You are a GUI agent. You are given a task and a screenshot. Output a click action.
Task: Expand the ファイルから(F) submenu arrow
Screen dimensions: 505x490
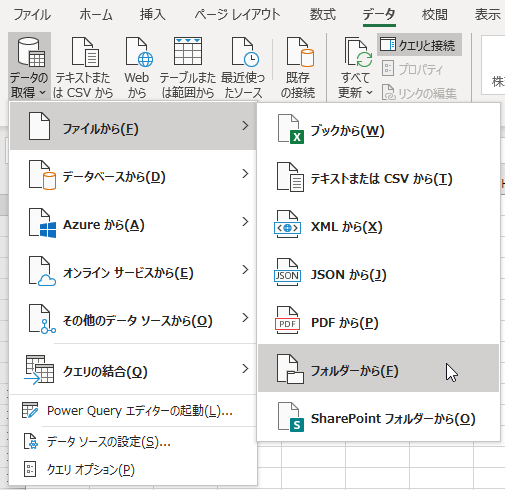point(245,126)
